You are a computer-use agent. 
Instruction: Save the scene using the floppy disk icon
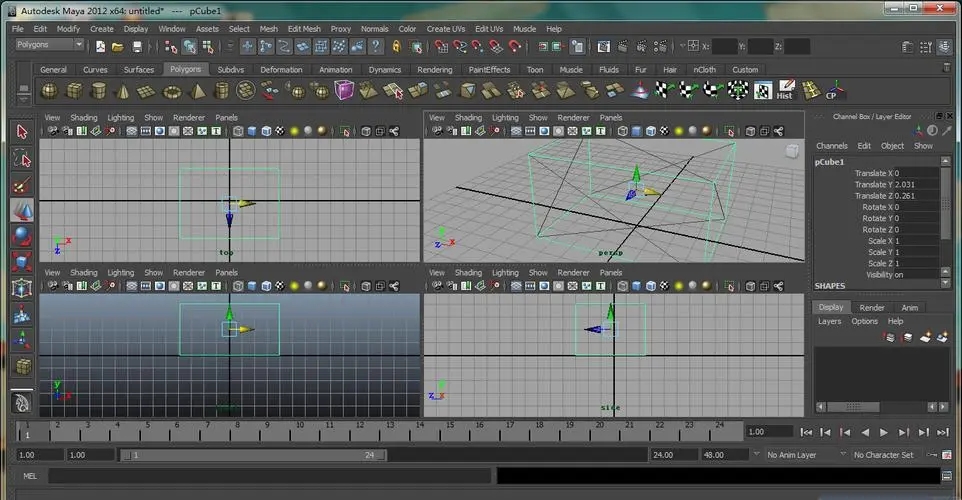pyautogui.click(x=137, y=47)
